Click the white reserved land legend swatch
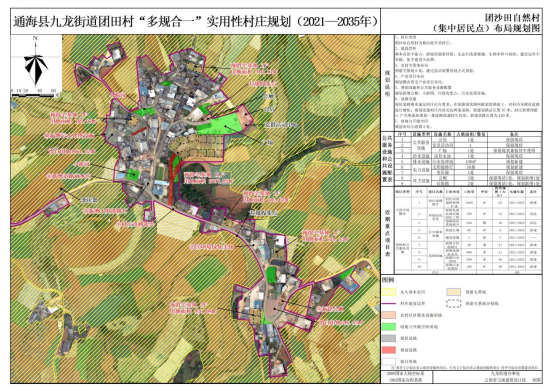Image resolution: width=553 pixels, height=391 pixels. pos(389,361)
